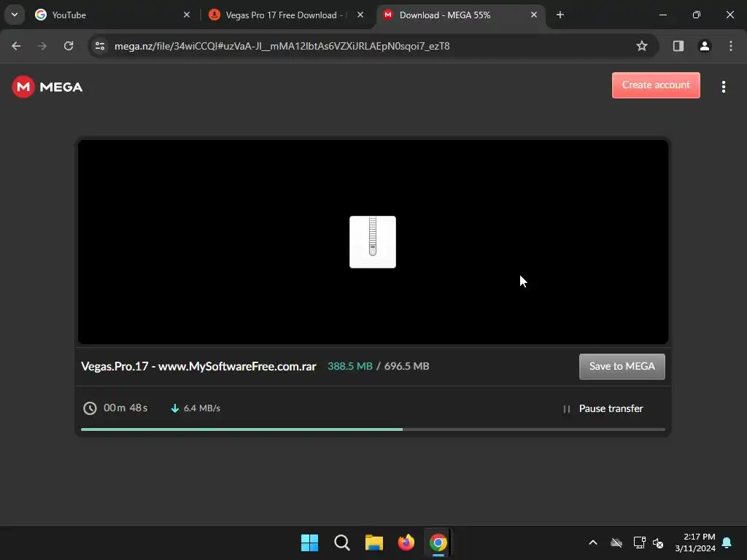Open the tab search dropdown arrow
Image resolution: width=747 pixels, height=560 pixels.
point(15,15)
